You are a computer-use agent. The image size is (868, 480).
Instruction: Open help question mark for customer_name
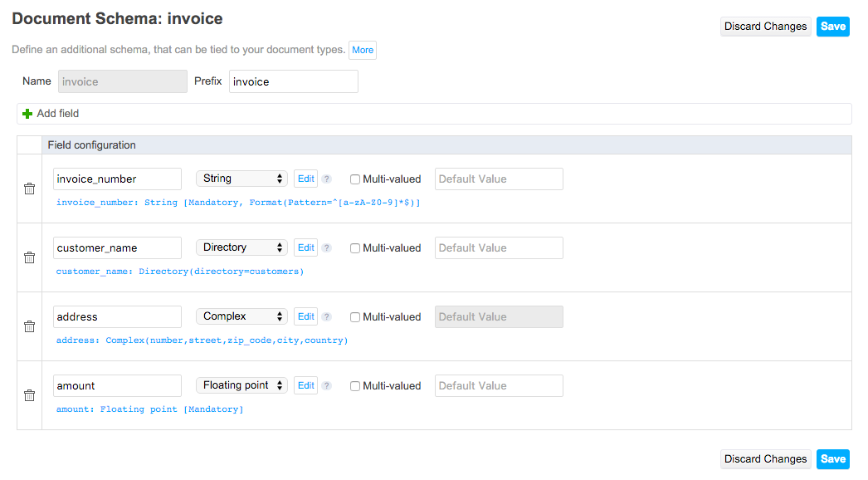(327, 247)
